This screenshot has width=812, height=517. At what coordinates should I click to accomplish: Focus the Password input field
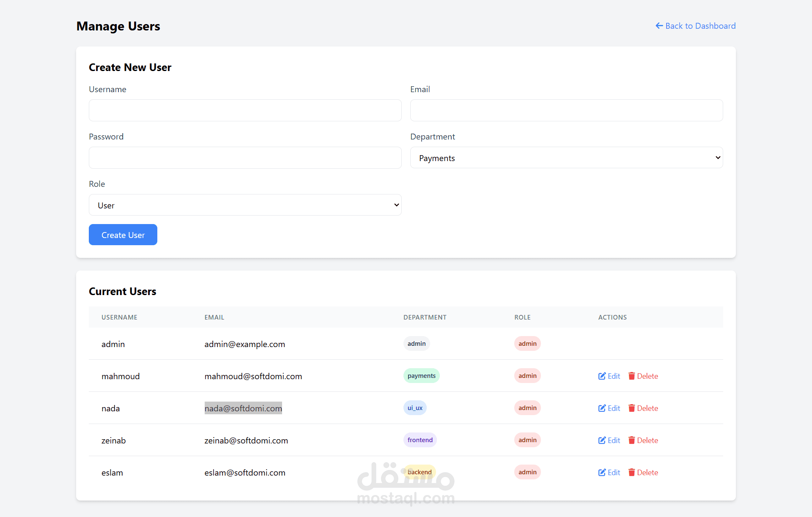click(245, 158)
